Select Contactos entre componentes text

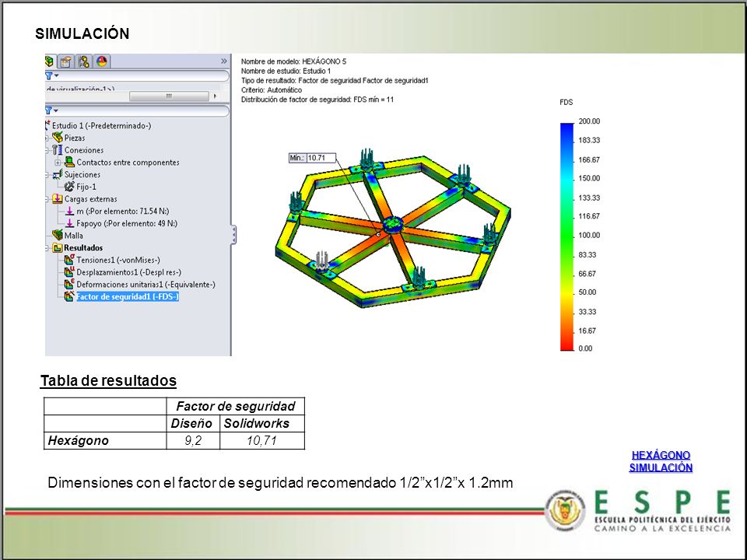pos(128,163)
